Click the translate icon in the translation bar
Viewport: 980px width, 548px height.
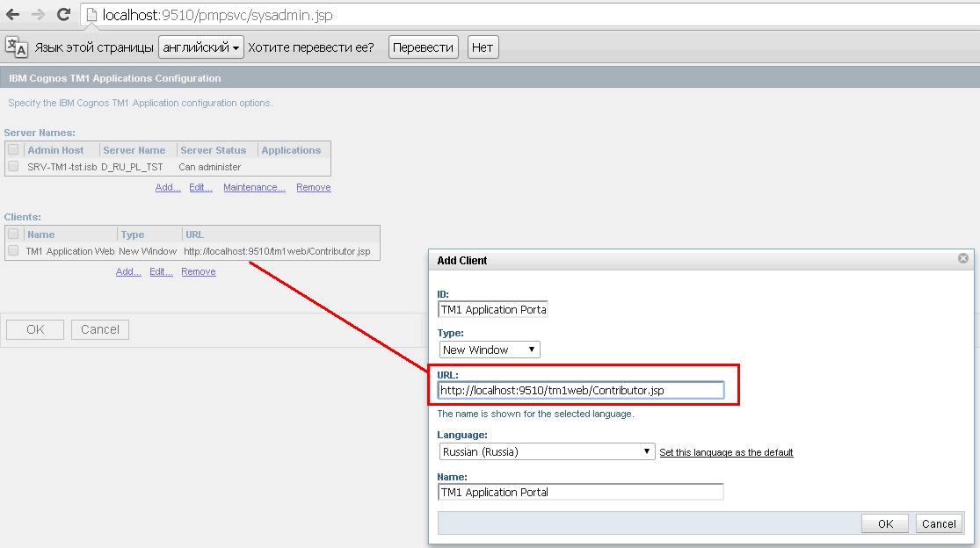(x=16, y=47)
